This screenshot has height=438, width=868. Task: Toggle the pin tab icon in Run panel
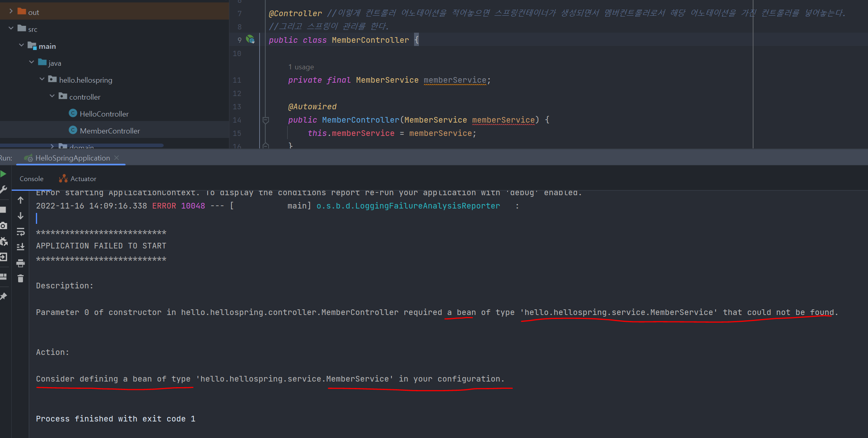pos(3,296)
